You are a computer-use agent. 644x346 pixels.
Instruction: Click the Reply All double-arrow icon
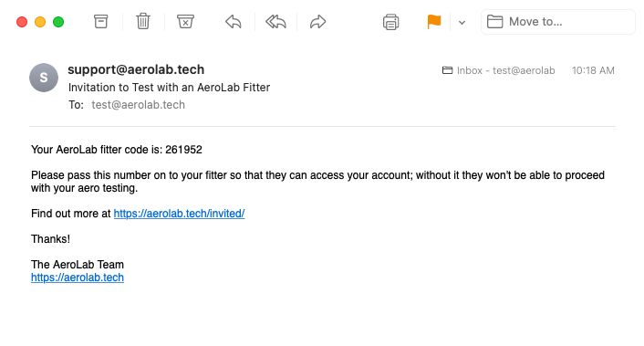(275, 21)
